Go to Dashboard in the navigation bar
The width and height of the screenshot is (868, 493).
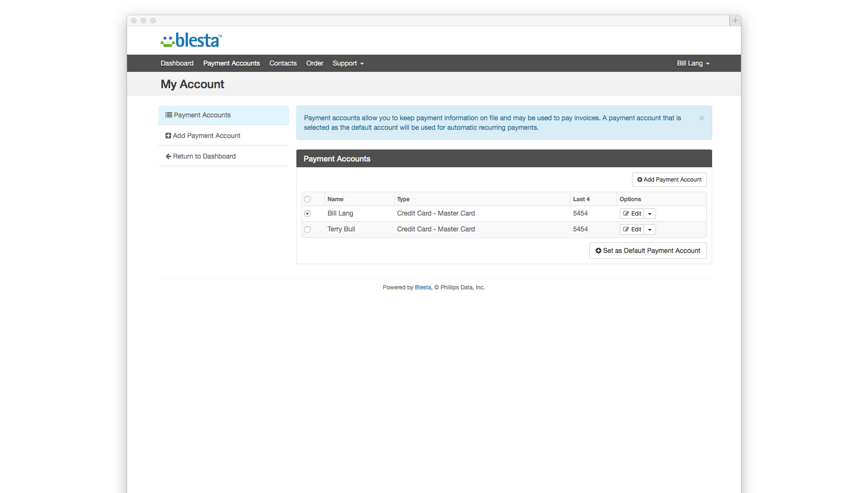click(x=177, y=64)
